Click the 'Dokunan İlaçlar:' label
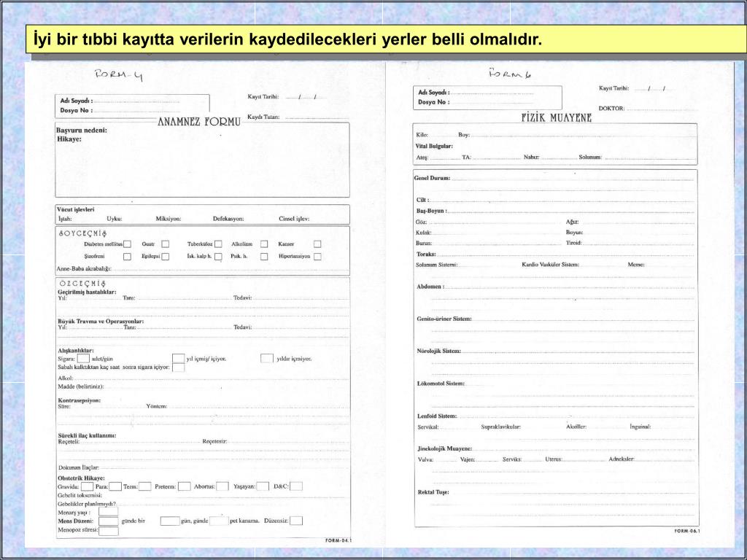Viewport: 747px width, 560px height. pos(79,467)
